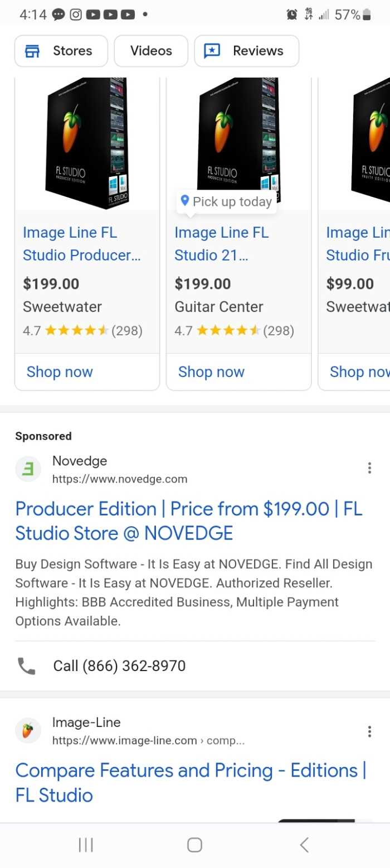Open the messages icon in status bar
Viewport: 390px width, 868px height.
57,15
